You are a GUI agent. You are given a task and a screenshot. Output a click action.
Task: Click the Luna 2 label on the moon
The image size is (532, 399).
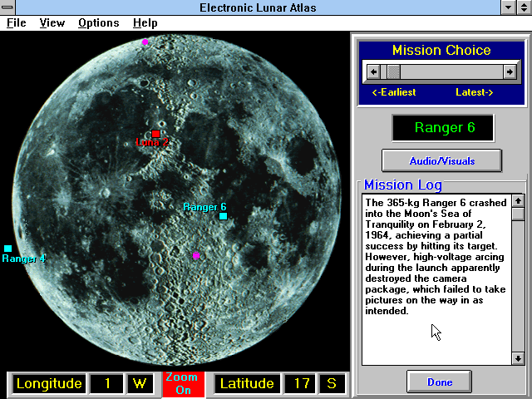(x=152, y=142)
